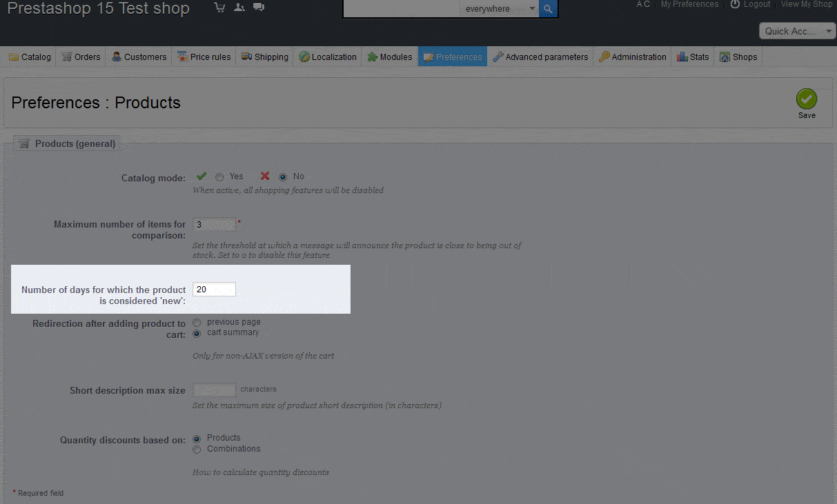Click the green Save checkmark icon
837x504 pixels.
coord(806,99)
